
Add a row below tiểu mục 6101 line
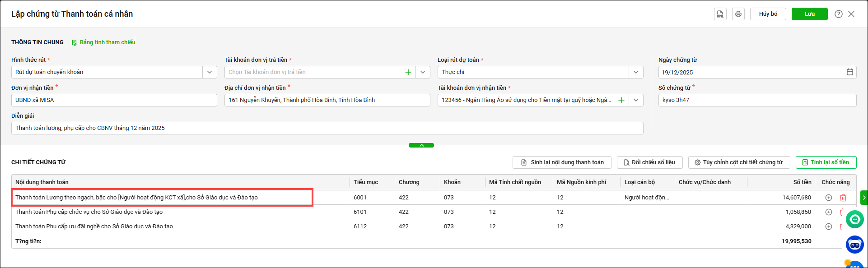coord(828,212)
